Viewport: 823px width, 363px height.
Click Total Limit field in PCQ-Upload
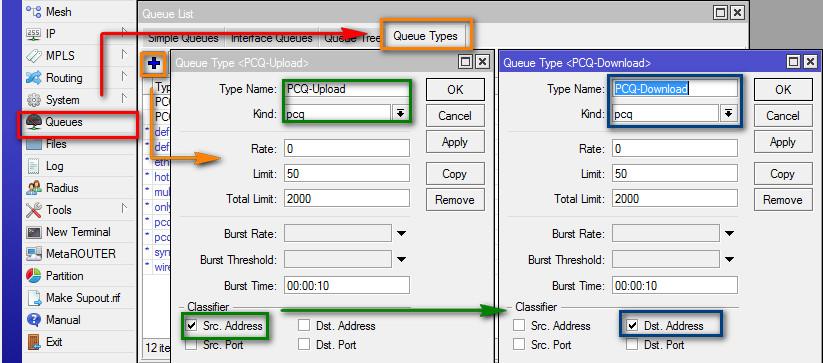coord(346,199)
